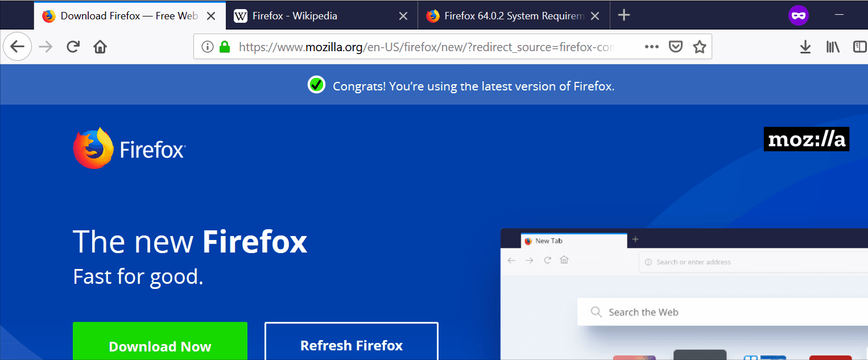
Task: Click the forward navigation arrow
Action: point(46,47)
